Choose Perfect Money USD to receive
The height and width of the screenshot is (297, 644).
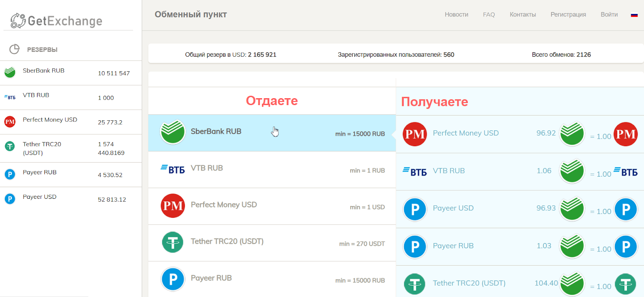(520, 134)
